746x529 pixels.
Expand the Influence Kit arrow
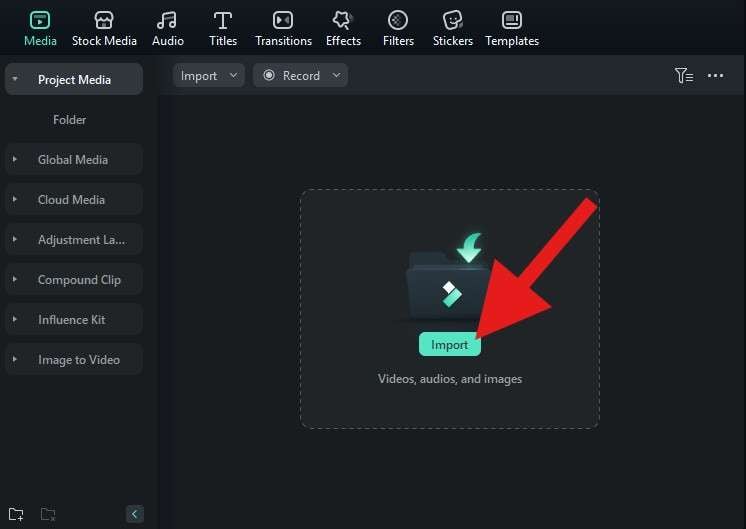(x=15, y=319)
